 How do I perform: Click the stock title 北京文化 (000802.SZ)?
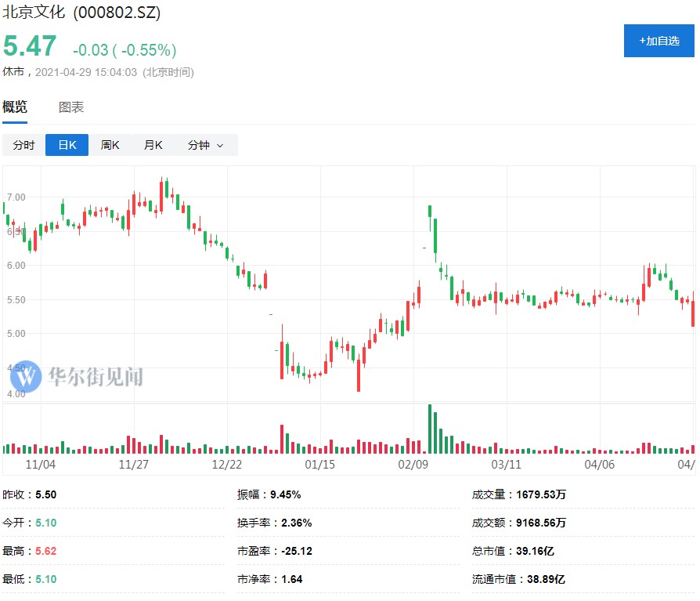coord(81,15)
